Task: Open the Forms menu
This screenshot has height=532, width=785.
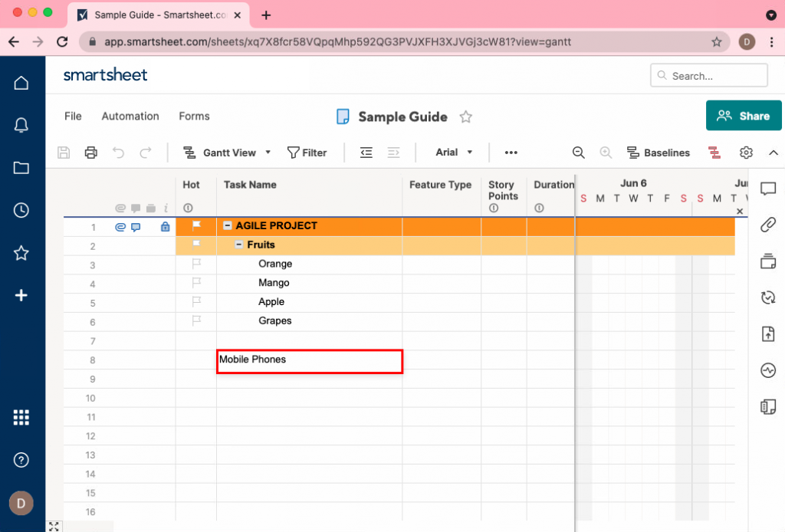Action: 194,116
